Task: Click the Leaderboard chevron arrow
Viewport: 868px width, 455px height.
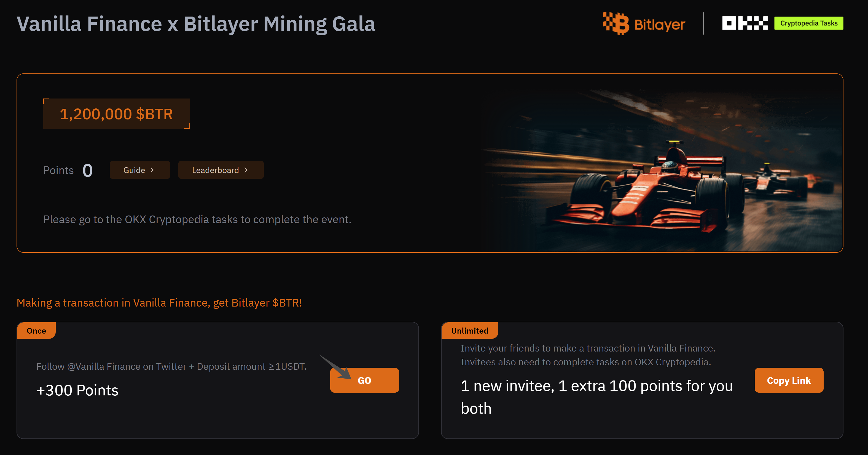Action: 246,170
